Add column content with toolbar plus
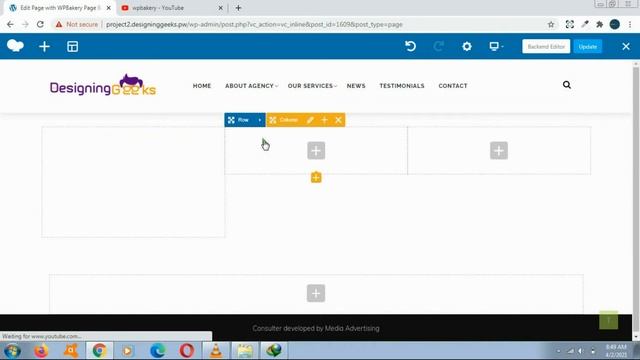 324,120
